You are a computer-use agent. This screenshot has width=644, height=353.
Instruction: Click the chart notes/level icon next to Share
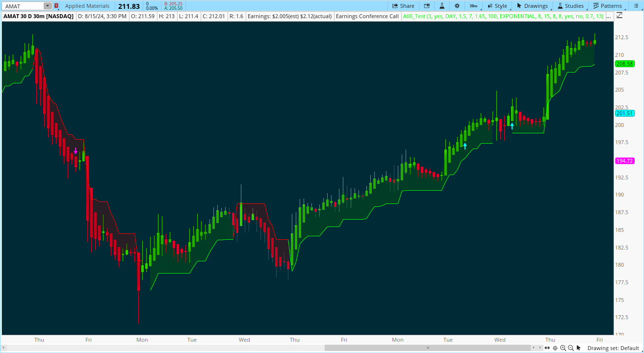coord(427,6)
